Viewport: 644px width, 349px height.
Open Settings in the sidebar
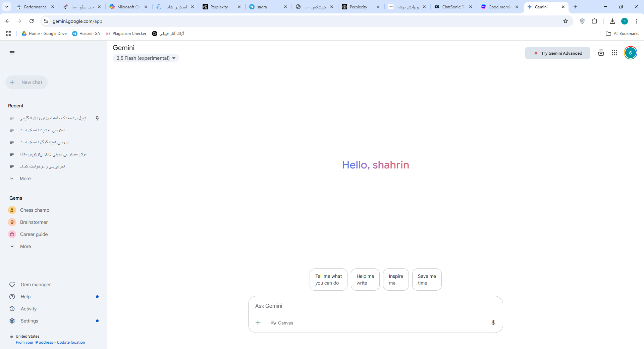click(x=29, y=321)
